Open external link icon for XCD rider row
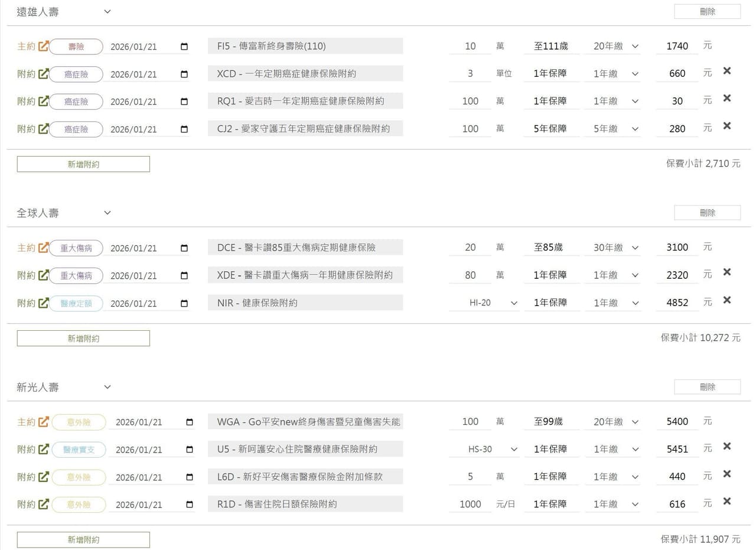This screenshot has height=550, width=756. (x=43, y=74)
